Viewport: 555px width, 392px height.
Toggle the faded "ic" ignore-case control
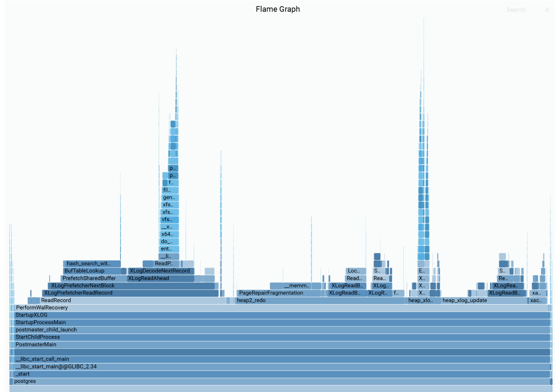click(x=547, y=10)
